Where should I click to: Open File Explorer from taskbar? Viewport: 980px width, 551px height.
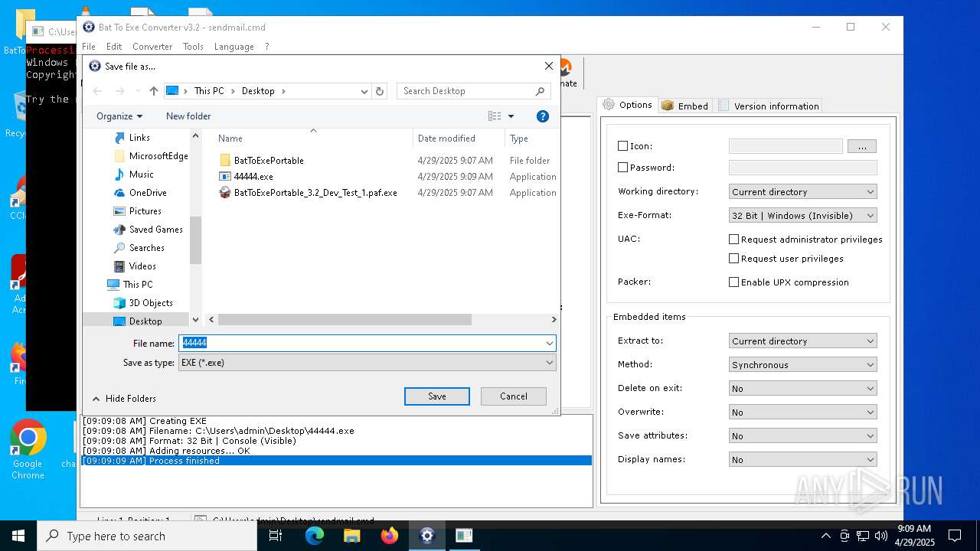352,536
